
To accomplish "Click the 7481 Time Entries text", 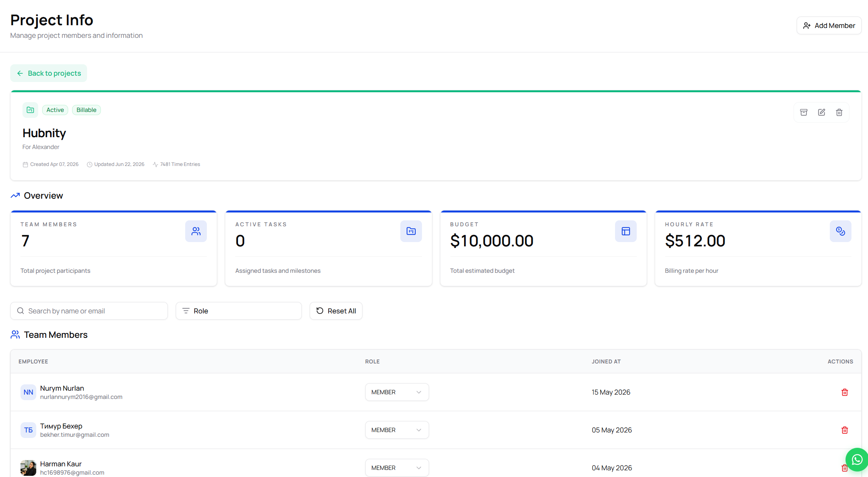I will point(180,164).
